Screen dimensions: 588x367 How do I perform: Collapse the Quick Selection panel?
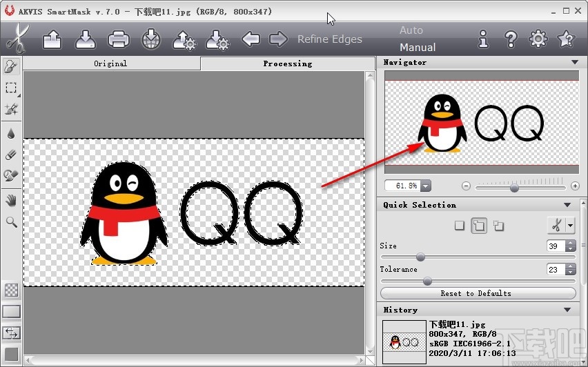point(567,205)
